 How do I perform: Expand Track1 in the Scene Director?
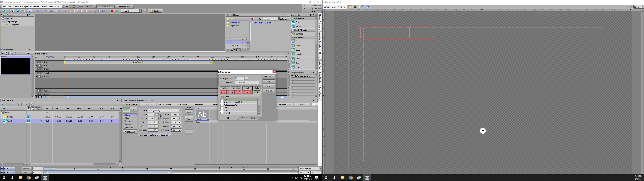(36, 62)
